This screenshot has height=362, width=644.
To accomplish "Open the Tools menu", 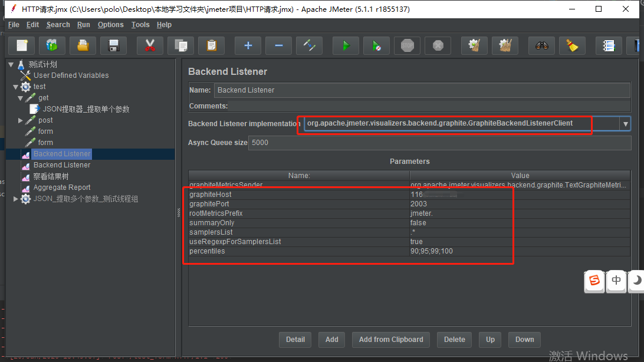I will (x=140, y=25).
